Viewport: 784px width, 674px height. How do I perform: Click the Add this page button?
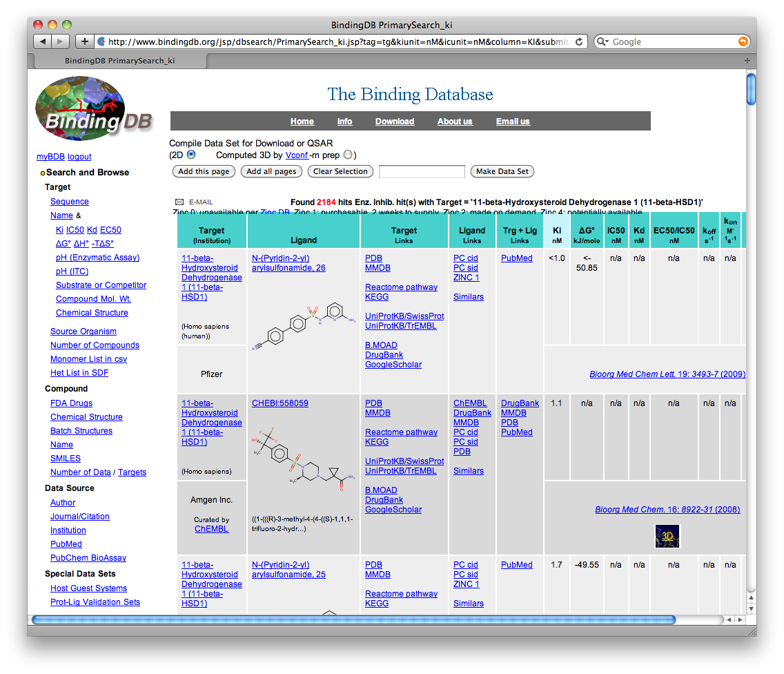pyautogui.click(x=204, y=171)
